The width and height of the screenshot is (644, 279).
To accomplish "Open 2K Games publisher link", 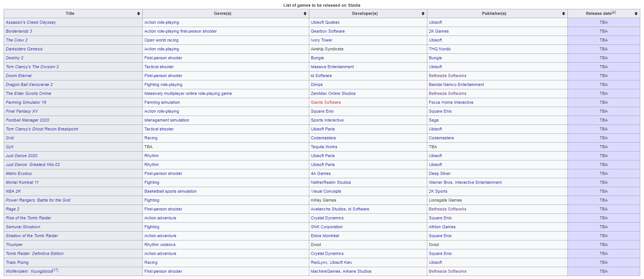I will coord(439,31).
